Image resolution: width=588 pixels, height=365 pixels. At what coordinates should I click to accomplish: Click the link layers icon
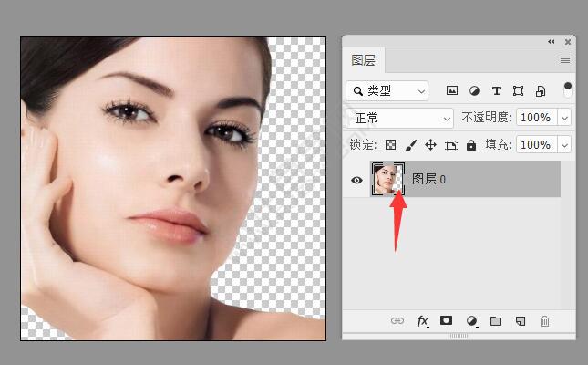click(397, 320)
